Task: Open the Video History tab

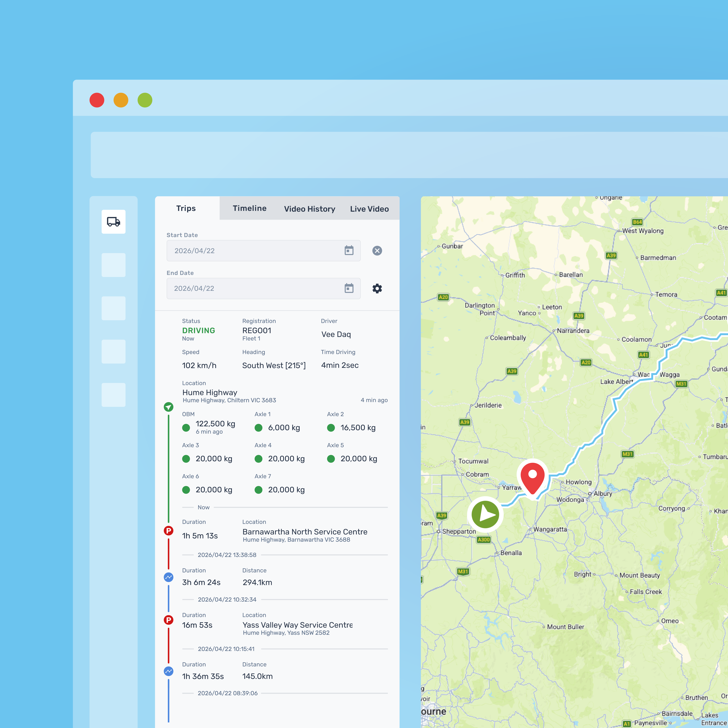Action: 309,209
